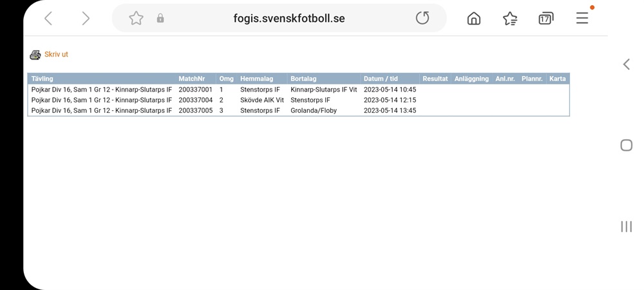The image size is (644, 290).
Task: Bookmark page with star icon in address bar
Action: [136, 18]
